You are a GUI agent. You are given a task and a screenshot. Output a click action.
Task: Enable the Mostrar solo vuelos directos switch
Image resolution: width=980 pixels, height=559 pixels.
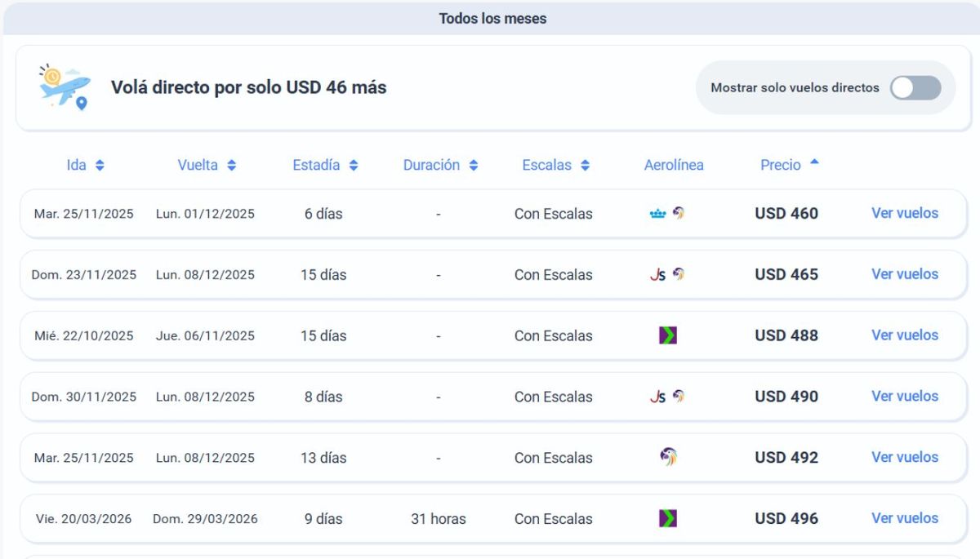[x=915, y=87]
